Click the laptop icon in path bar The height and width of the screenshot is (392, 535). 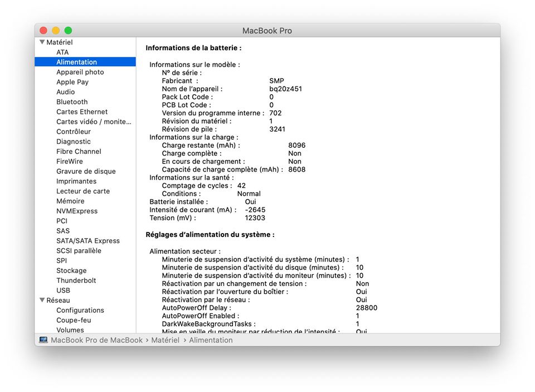tap(43, 340)
